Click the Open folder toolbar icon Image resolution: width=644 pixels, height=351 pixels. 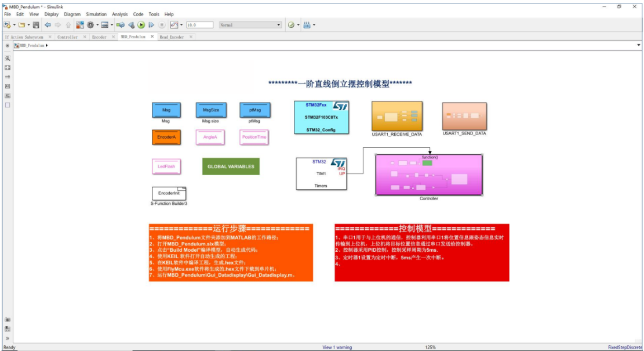[21, 25]
